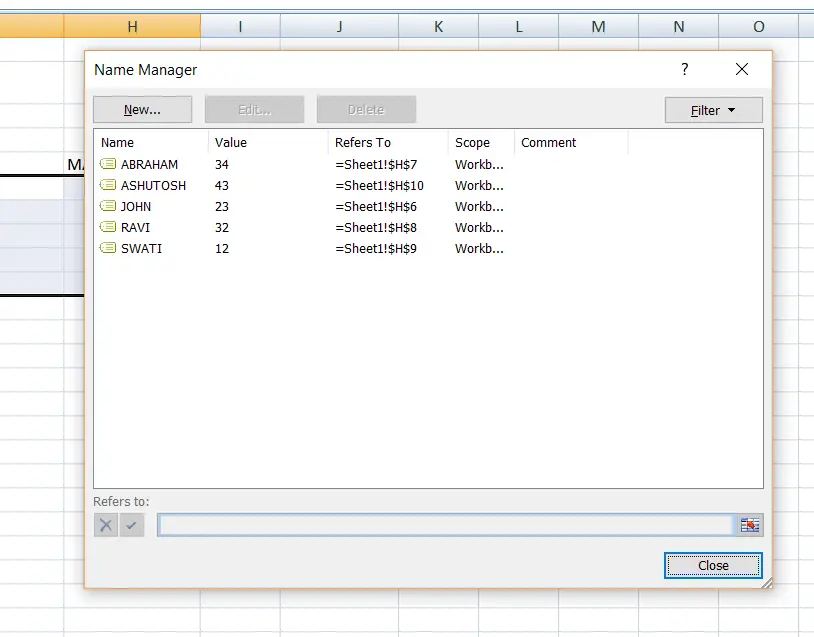The image size is (814, 637).
Task: Click the value 12 in the list
Action: (x=222, y=249)
